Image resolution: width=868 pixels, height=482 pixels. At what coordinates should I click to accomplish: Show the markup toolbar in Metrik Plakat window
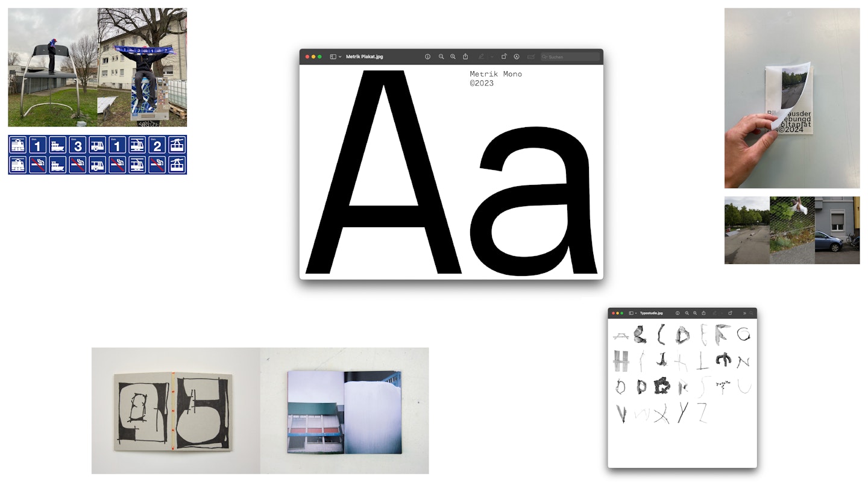coord(517,57)
